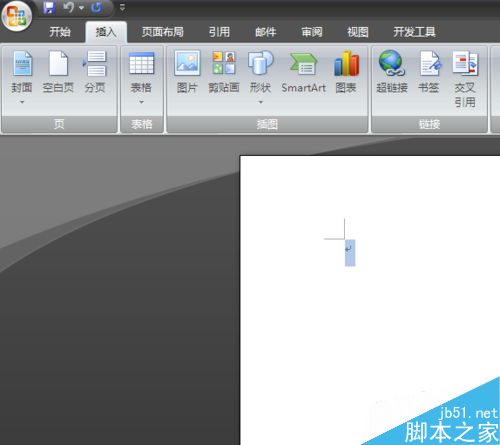This screenshot has height=445, width=500.
Task: Expand the shapes (形状) dropdown
Action: point(261,102)
